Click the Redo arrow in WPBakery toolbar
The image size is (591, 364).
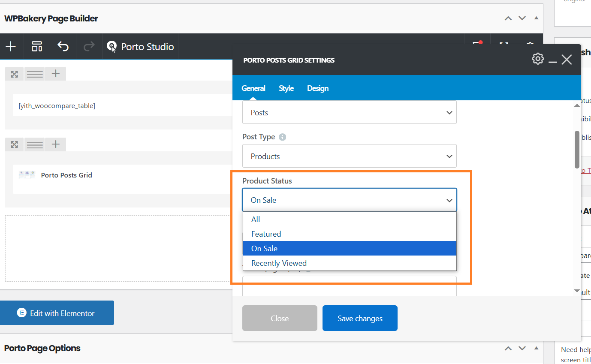click(89, 46)
